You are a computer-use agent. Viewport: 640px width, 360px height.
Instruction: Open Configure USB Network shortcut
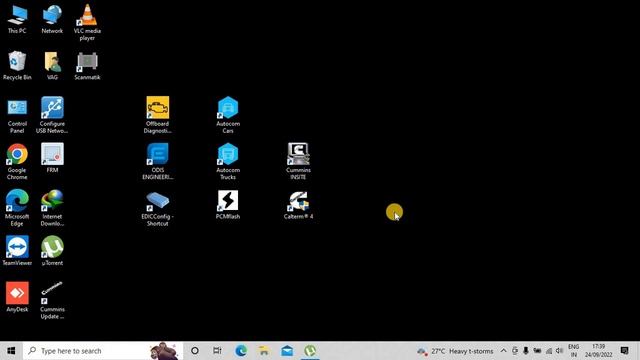click(x=52, y=116)
